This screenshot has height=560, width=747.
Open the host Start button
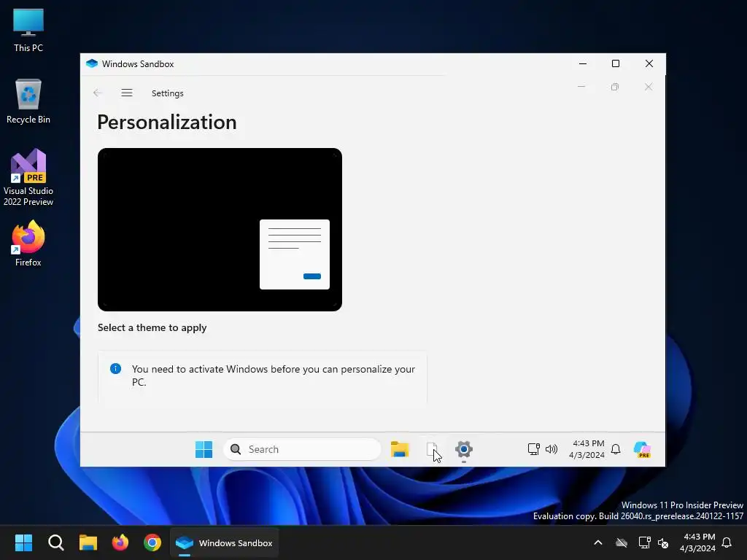click(x=23, y=542)
